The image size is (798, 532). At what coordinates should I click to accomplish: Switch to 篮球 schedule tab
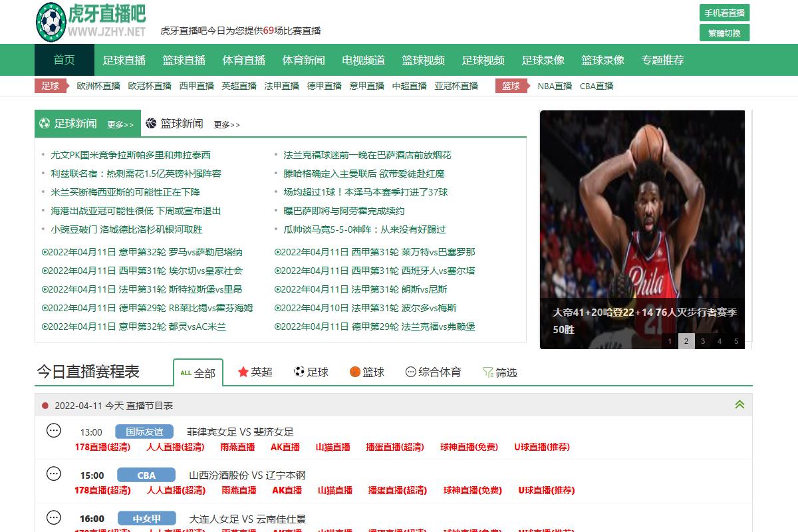(367, 372)
